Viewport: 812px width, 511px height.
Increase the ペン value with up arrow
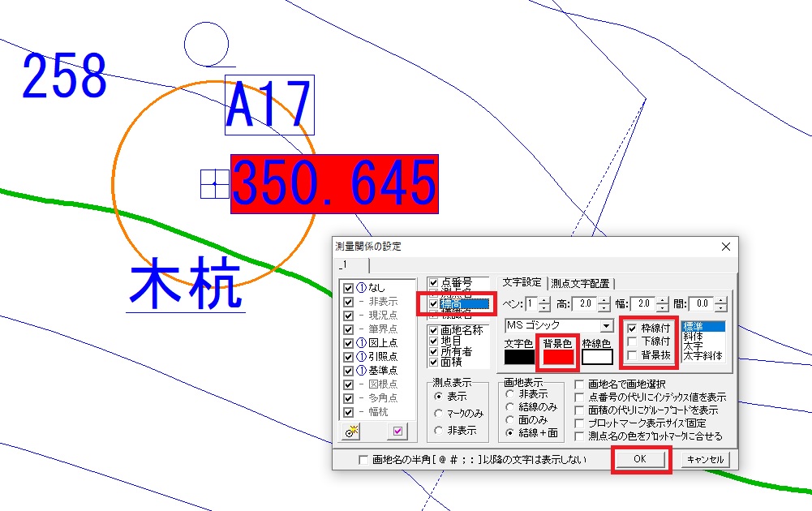point(544,300)
